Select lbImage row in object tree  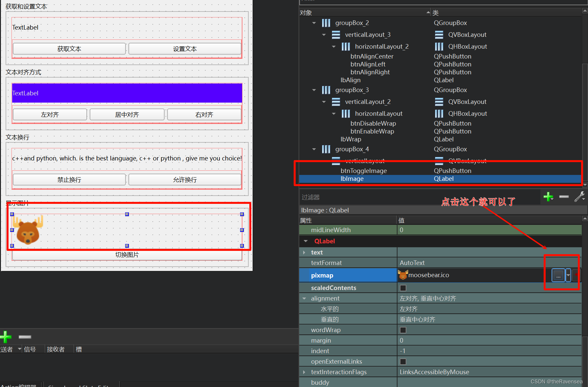[x=440, y=179]
